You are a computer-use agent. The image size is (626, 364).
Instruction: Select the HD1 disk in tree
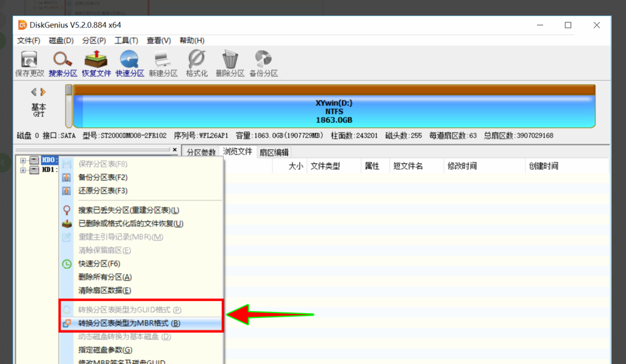point(50,169)
